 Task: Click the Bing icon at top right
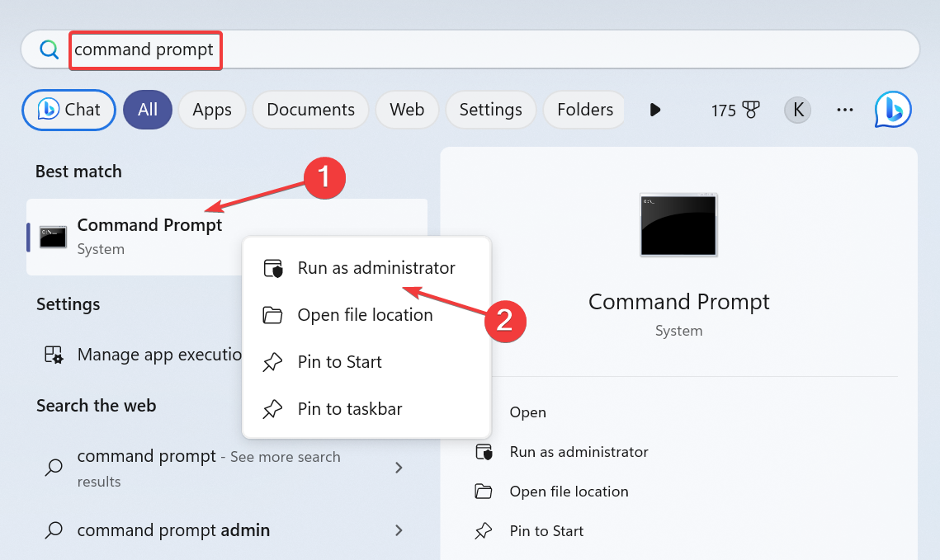[x=893, y=110]
